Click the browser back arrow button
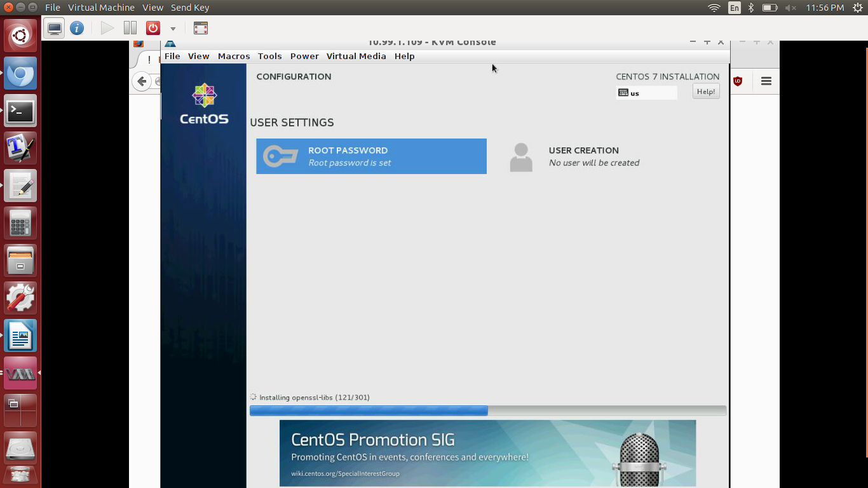 point(142,81)
